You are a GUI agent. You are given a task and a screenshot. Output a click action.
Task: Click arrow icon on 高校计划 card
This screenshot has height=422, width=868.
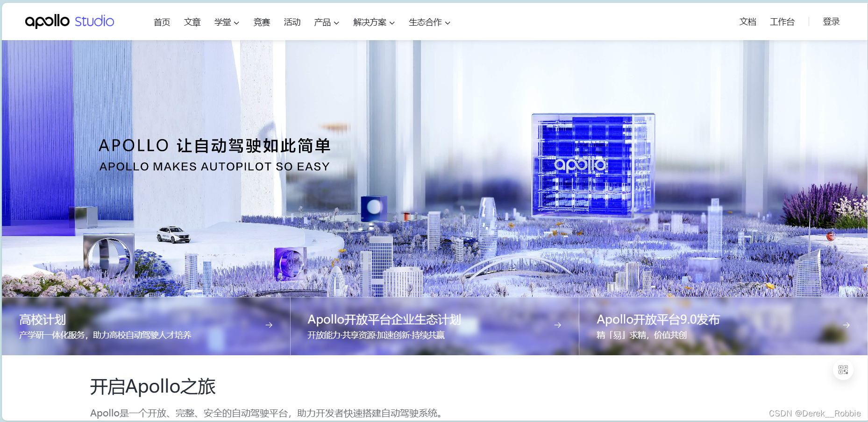pyautogui.click(x=269, y=325)
